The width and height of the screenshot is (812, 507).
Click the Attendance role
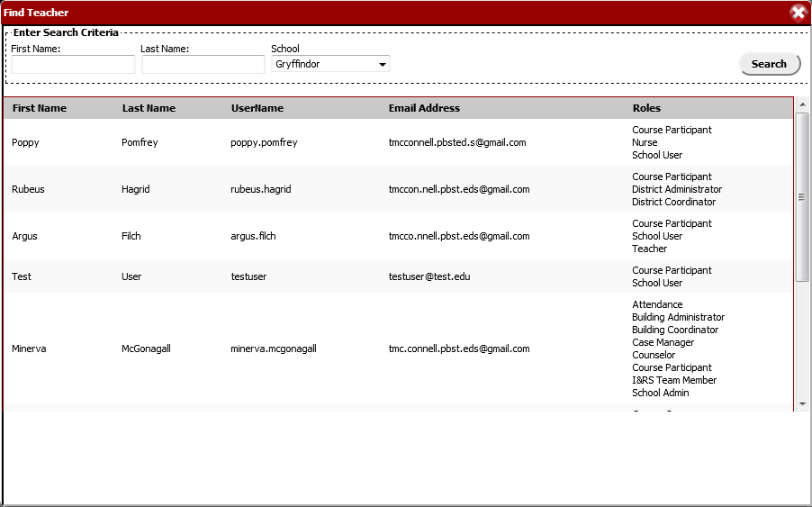657,304
